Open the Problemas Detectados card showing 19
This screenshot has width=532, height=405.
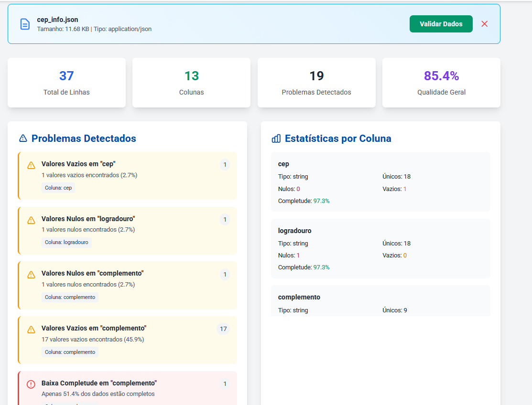pyautogui.click(x=316, y=83)
